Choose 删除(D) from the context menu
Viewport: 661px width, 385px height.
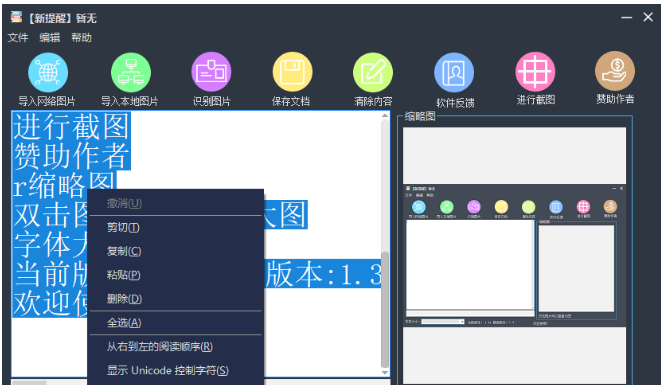(x=175, y=299)
